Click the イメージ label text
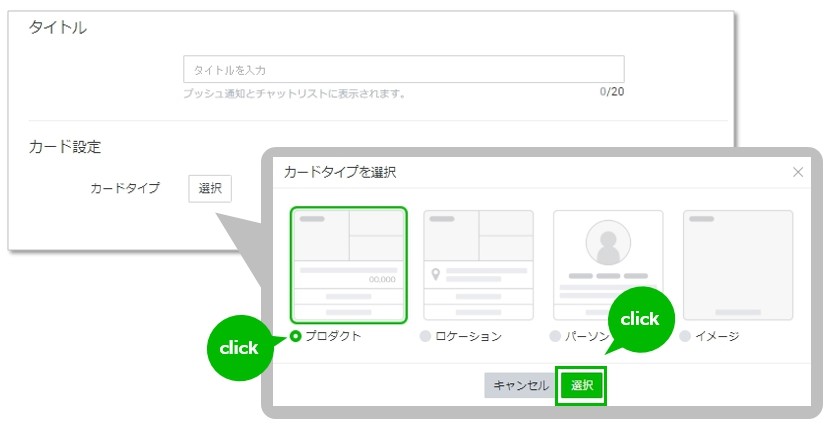 (x=717, y=336)
